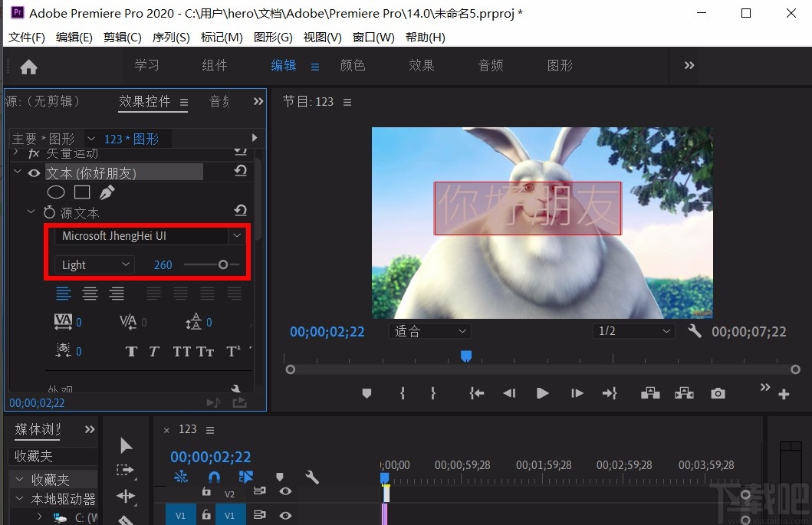
Task: Toggle superscript text style
Action: click(x=233, y=351)
